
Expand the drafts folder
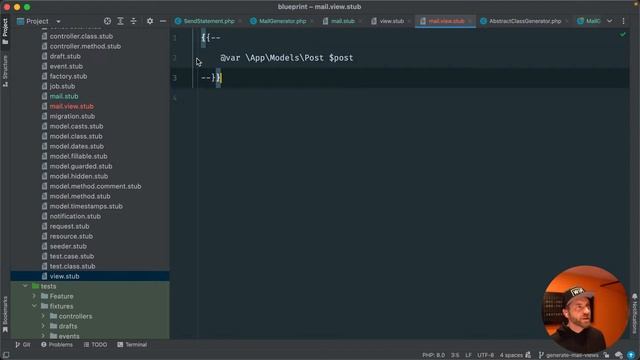click(43, 326)
